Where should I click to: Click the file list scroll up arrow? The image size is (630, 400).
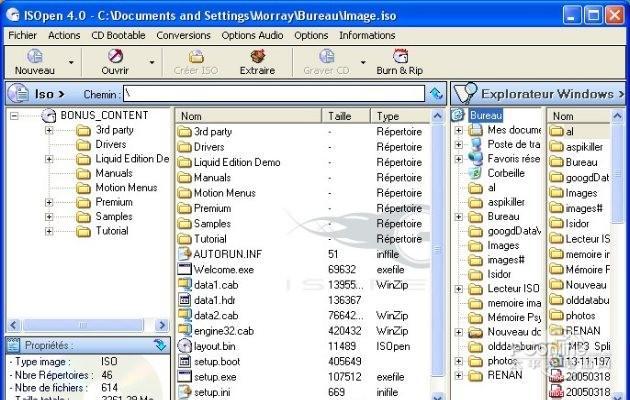[437, 116]
